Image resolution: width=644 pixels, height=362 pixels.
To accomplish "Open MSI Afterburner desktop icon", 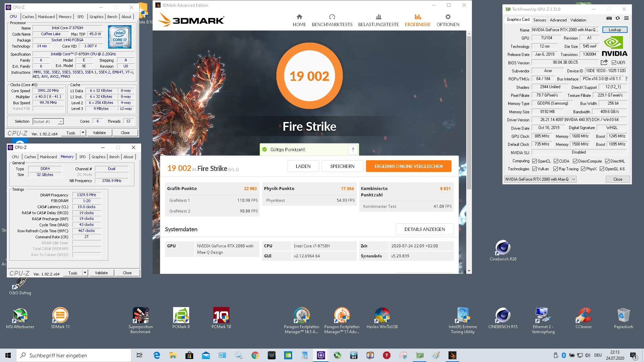I will pos(20,318).
